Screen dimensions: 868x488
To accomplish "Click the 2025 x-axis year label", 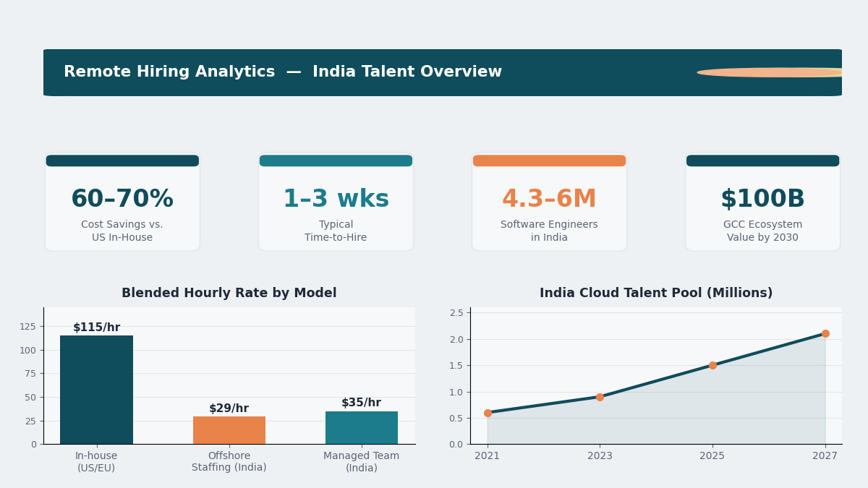I will click(x=712, y=456).
